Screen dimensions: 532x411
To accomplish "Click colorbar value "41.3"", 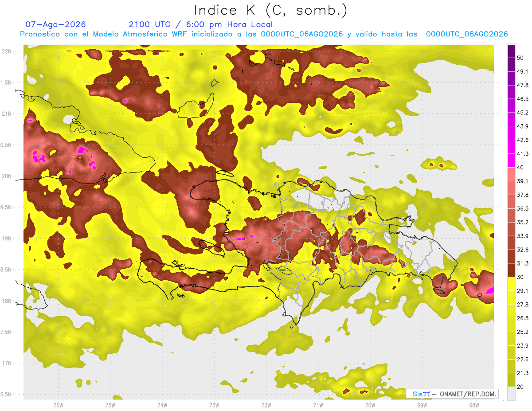I will tap(523, 154).
